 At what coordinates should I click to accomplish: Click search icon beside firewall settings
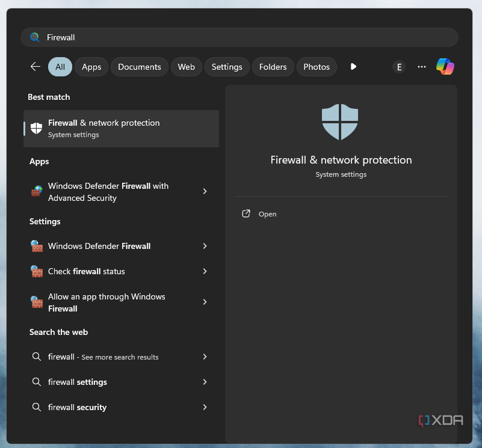tap(37, 382)
